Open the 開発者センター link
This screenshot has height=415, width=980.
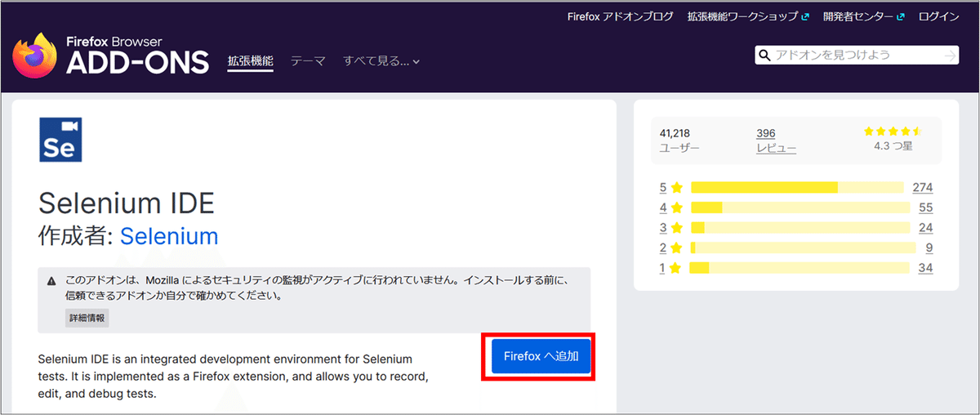(x=863, y=16)
